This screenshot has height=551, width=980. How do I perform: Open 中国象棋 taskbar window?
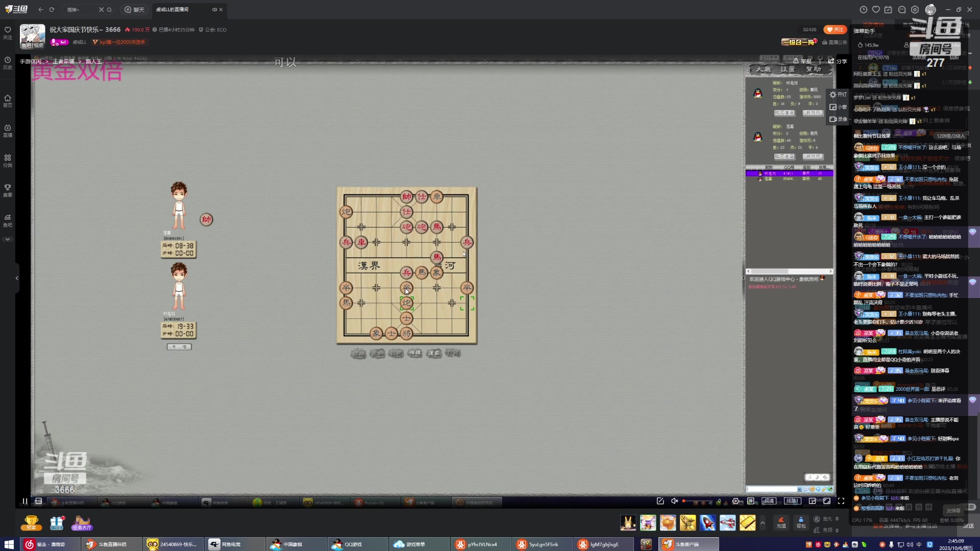296,544
